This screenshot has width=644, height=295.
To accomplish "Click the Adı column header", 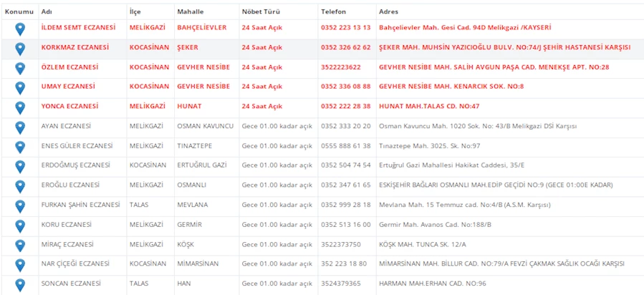I will pyautogui.click(x=47, y=11).
